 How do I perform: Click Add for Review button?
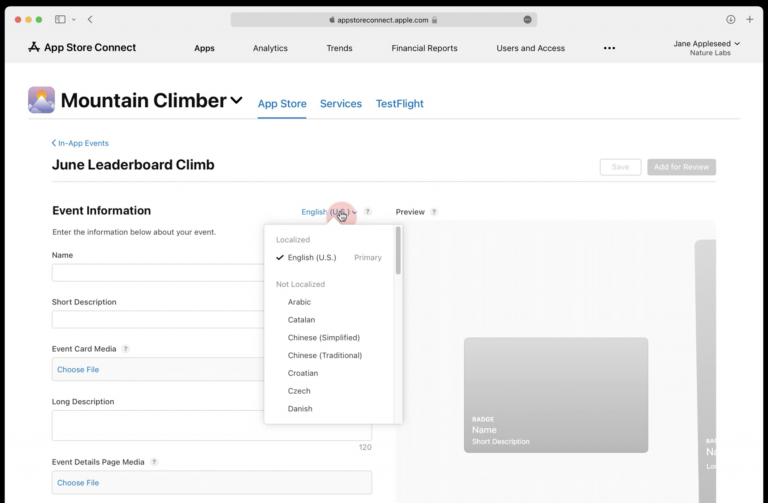coord(681,167)
